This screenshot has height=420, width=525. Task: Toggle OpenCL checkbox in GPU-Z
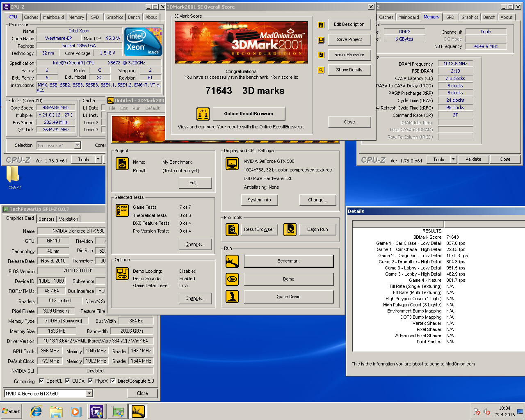(x=41, y=381)
